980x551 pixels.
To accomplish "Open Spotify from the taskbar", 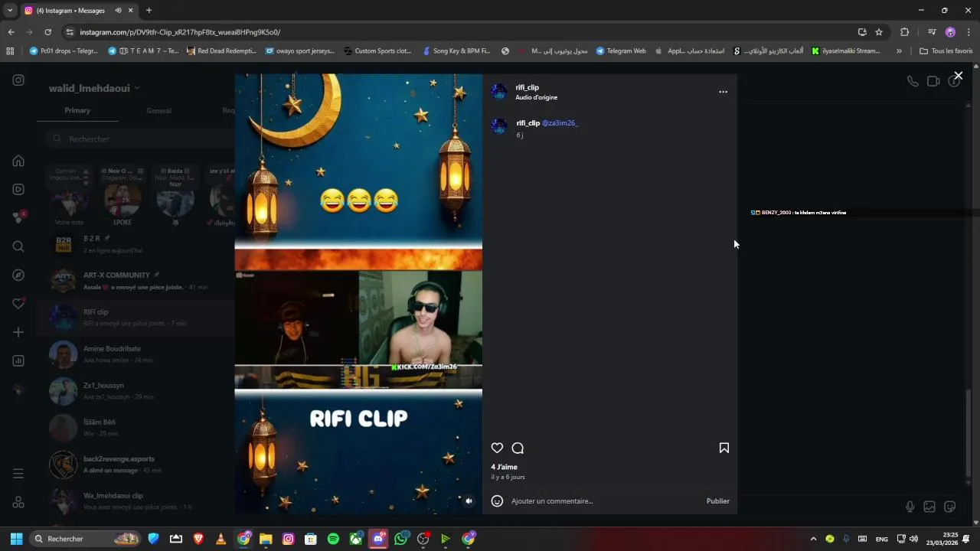I will (x=333, y=539).
